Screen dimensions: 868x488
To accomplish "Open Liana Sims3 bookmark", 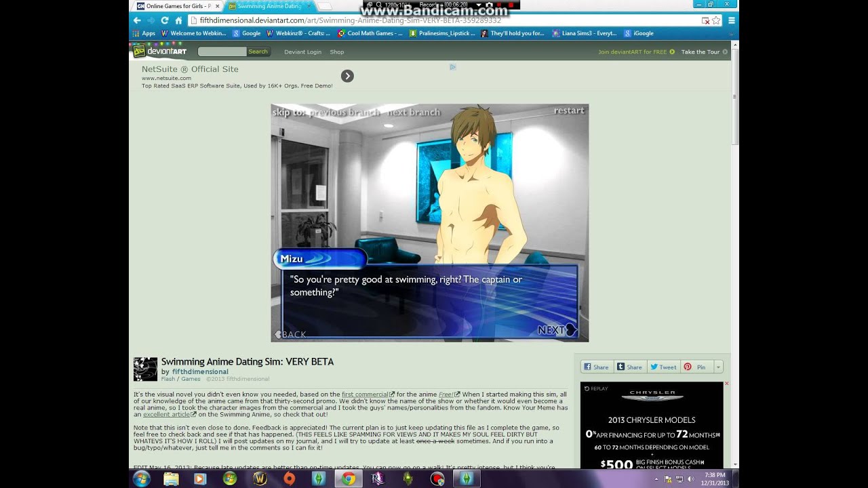I will 585,33.
